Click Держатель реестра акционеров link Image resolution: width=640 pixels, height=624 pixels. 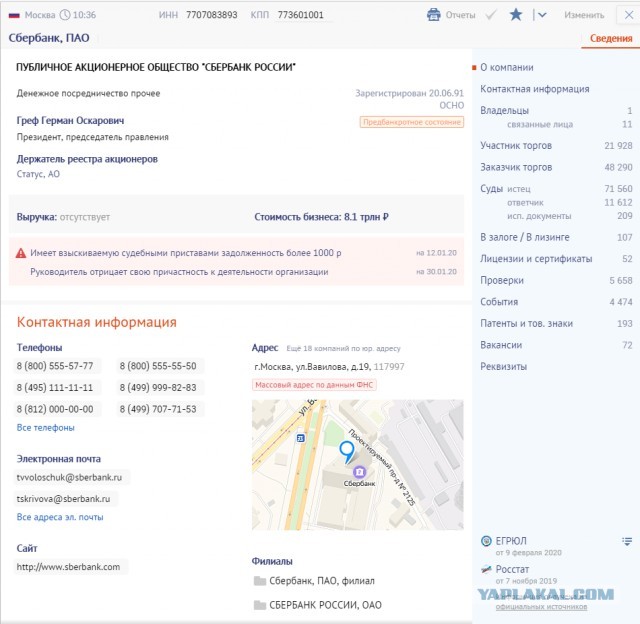point(87,159)
